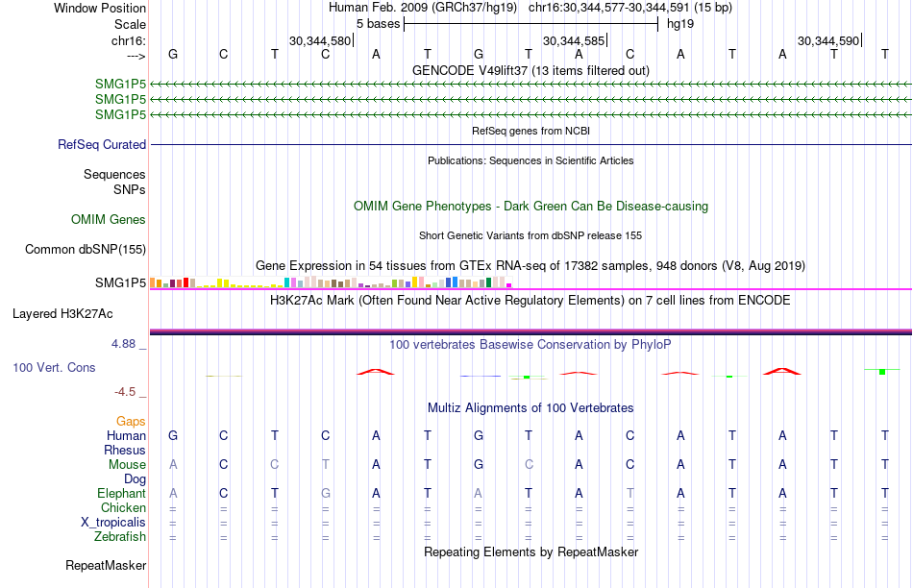Viewport: 913px width, 588px height.
Task: Select the 100 Vert. Cons label
Action: pos(54,367)
